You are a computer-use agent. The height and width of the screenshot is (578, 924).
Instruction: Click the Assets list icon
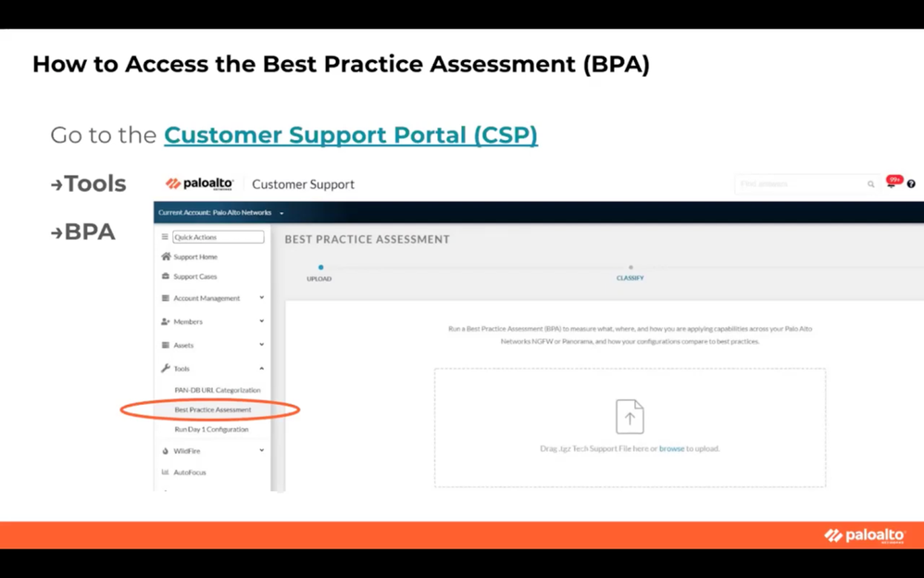pyautogui.click(x=166, y=345)
